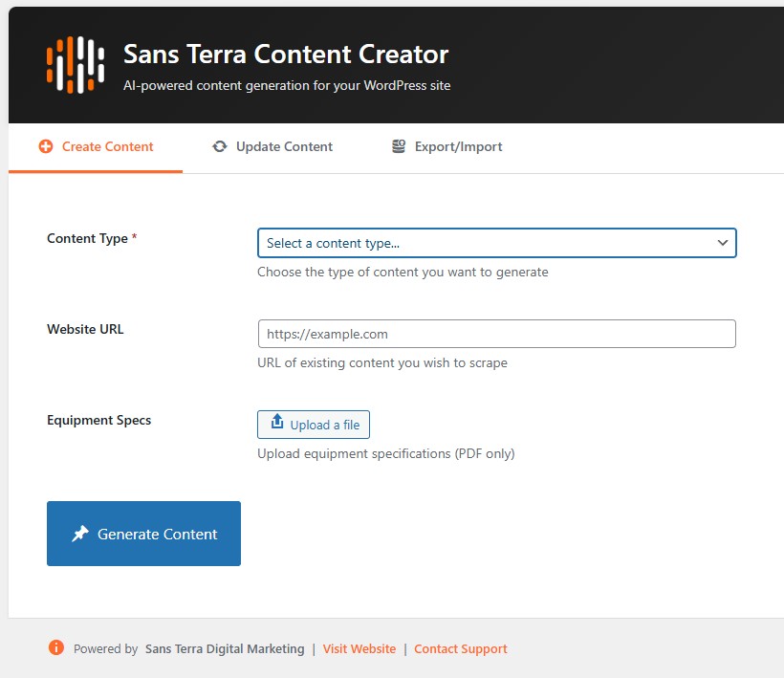Click the Generate Content button
The height and width of the screenshot is (678, 784).
click(x=143, y=534)
